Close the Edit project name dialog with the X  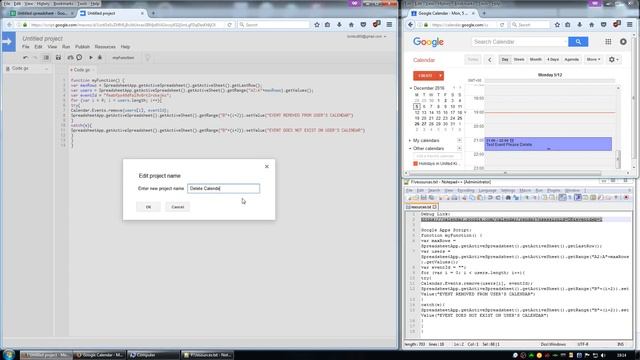pyautogui.click(x=267, y=167)
